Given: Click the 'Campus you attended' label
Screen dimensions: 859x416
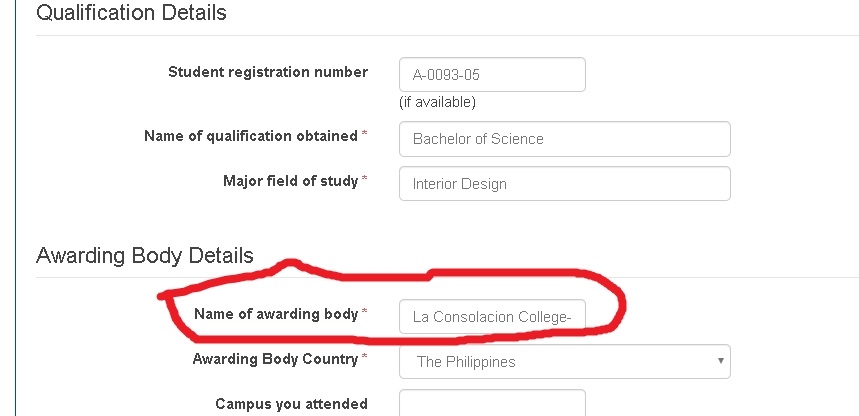Looking at the screenshot, I should click(x=291, y=404).
